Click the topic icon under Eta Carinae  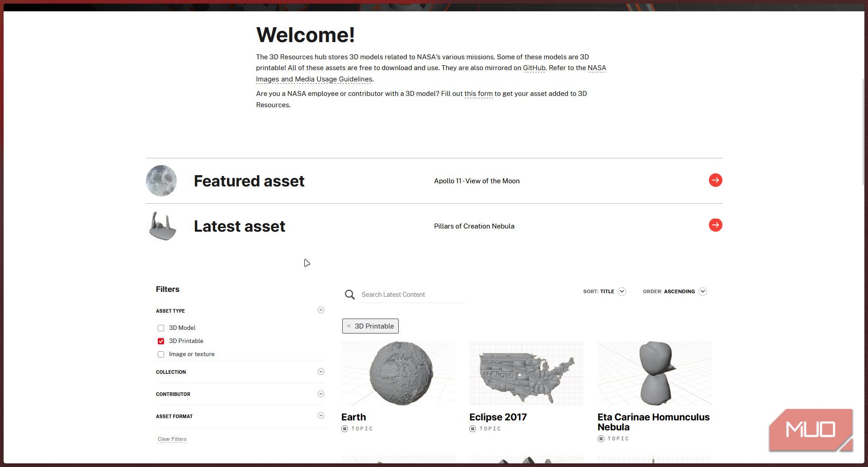click(x=601, y=438)
